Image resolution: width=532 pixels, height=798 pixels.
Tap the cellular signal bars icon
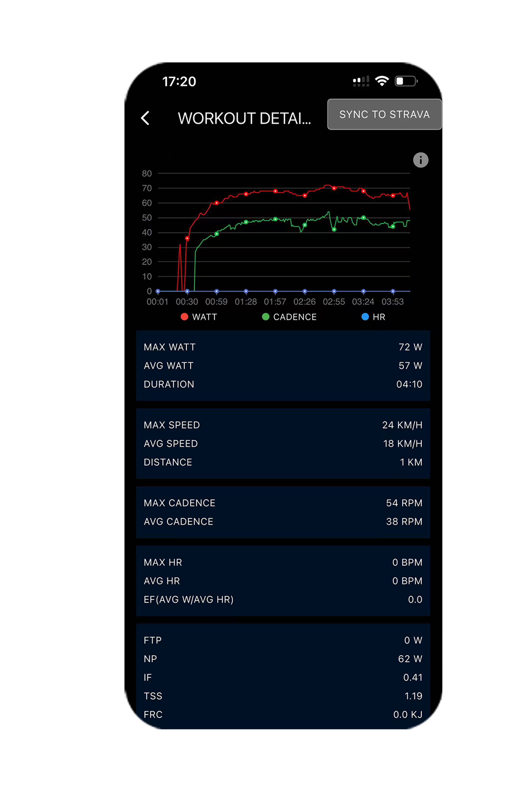pyautogui.click(x=361, y=82)
